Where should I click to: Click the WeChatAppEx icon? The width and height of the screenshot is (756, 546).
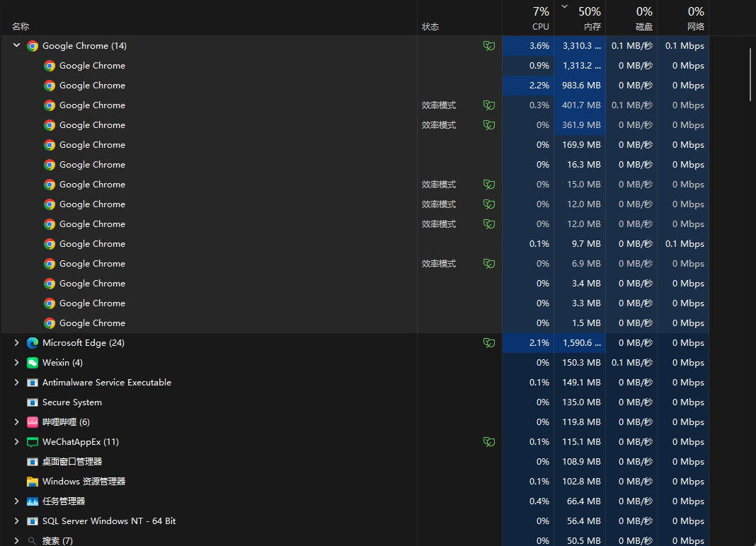click(33, 442)
